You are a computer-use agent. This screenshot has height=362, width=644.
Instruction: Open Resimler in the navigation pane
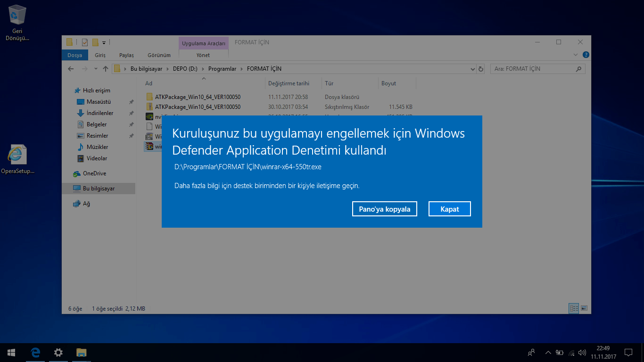pyautogui.click(x=97, y=136)
